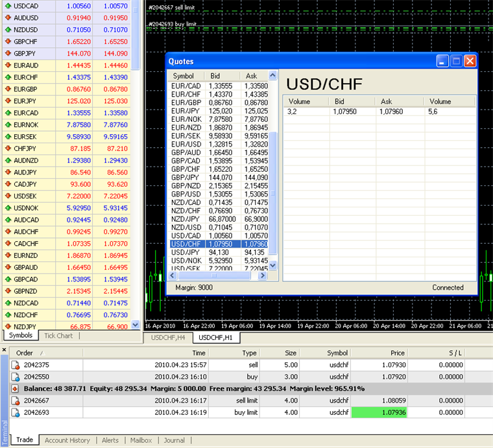The width and height of the screenshot is (493, 448).
Task: Click buy order 2042550 icon
Action: 16,377
